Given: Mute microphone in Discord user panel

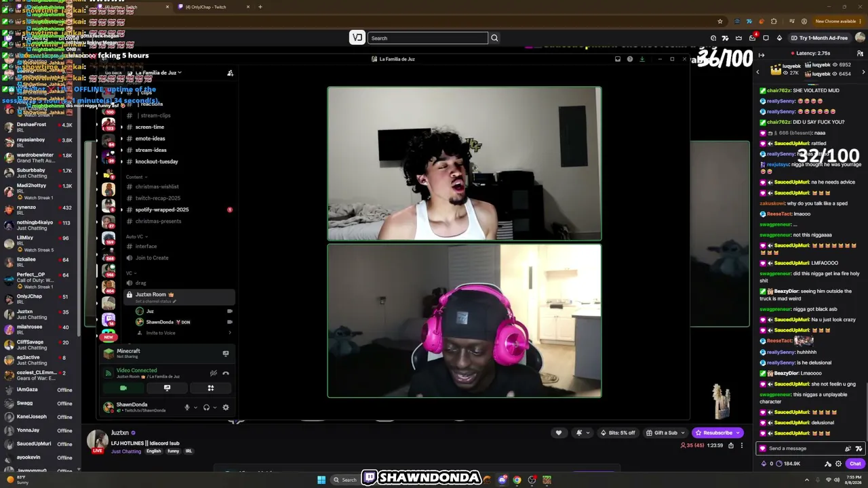Looking at the screenshot, I should point(186,407).
